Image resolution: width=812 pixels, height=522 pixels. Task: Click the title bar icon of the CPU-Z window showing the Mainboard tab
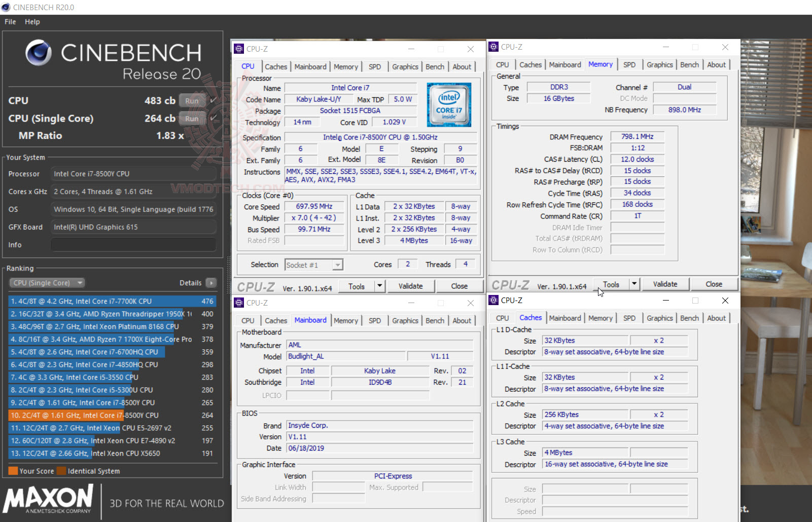pyautogui.click(x=239, y=303)
